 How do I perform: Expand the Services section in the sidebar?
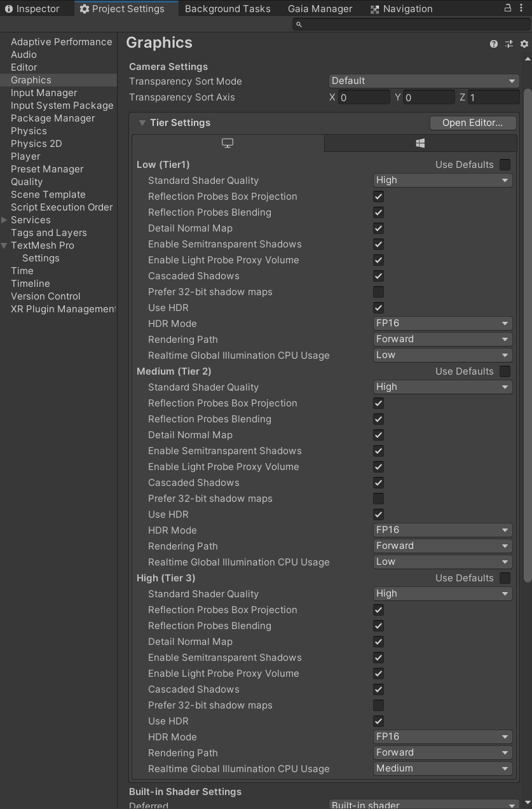[4, 219]
